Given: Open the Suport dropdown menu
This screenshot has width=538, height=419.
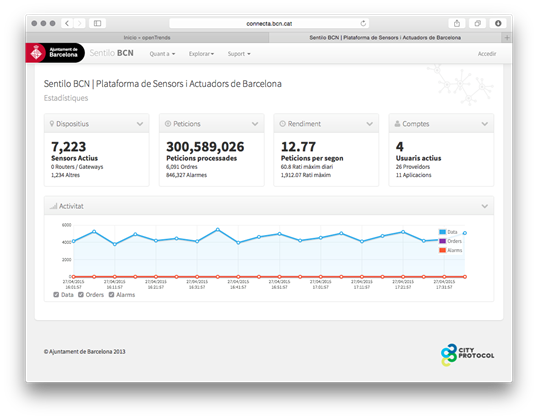Looking at the screenshot, I should 239,54.
